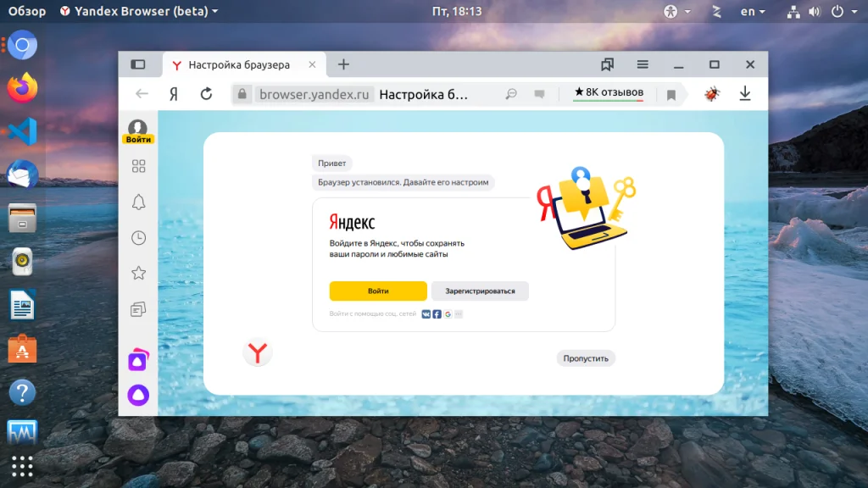
Task: Open System Monitor from the dock
Action: click(22, 432)
